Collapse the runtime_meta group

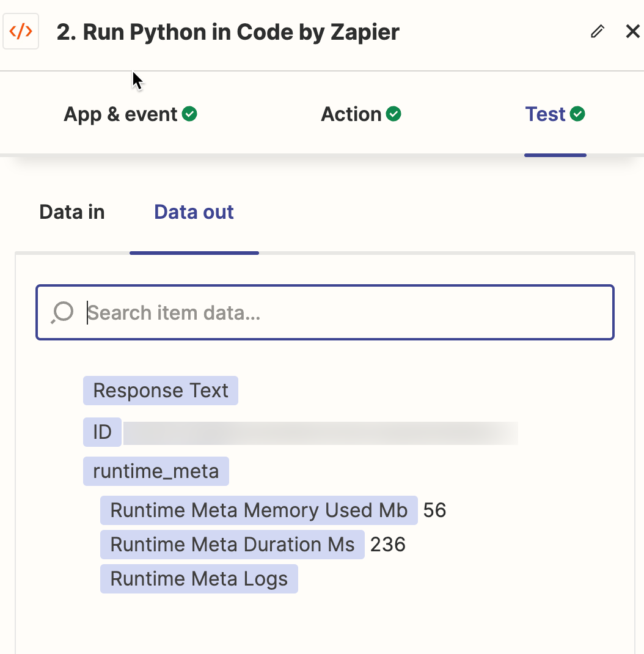[x=156, y=471]
